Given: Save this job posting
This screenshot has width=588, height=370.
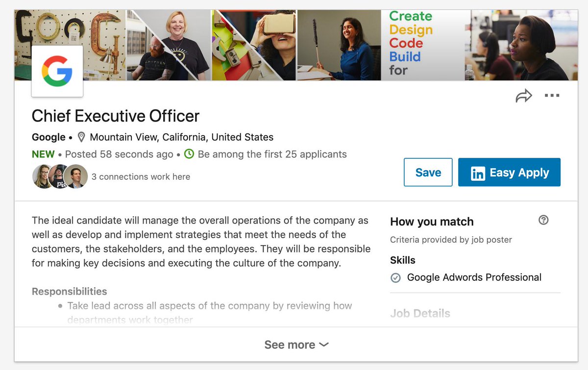Looking at the screenshot, I should tap(428, 173).
